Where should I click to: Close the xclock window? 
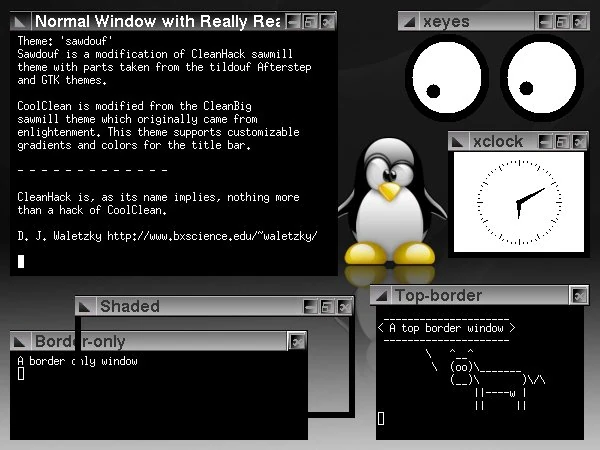coord(579,142)
